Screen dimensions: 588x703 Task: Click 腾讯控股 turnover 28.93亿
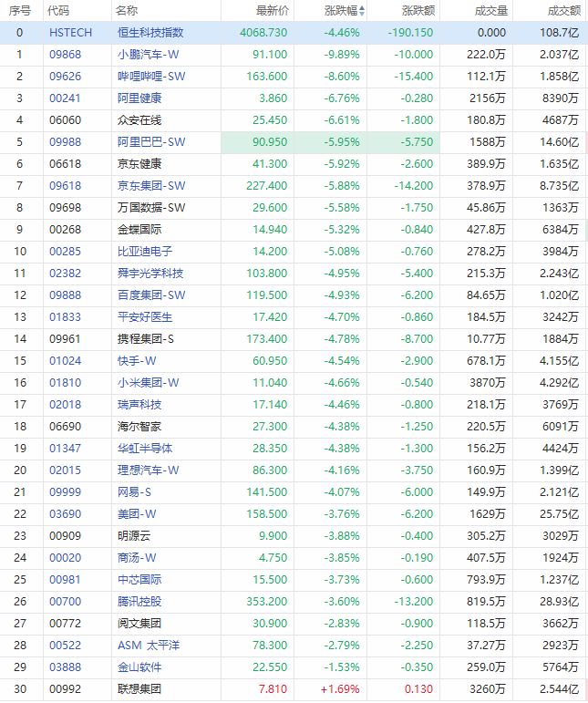coord(560,602)
